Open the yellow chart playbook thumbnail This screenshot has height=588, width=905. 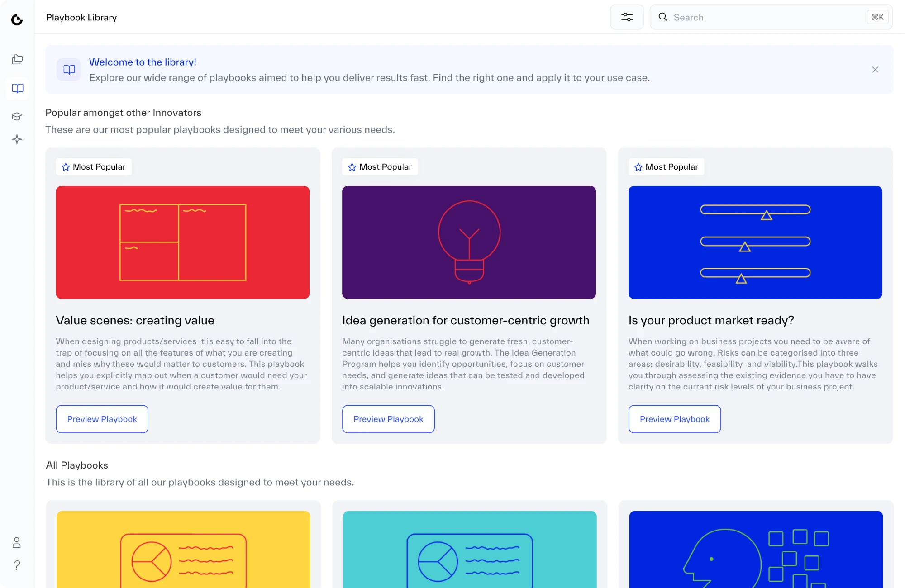tap(183, 550)
